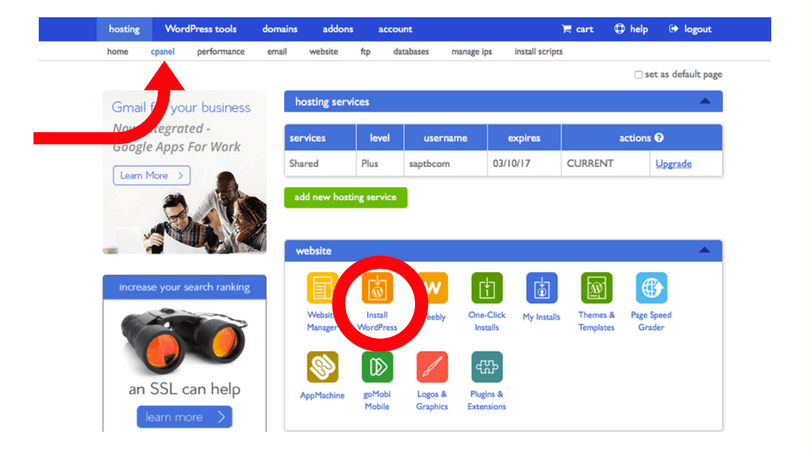Image resolution: width=810 pixels, height=450 pixels.
Task: Click the actions help question mark icon
Action: pyautogui.click(x=659, y=137)
